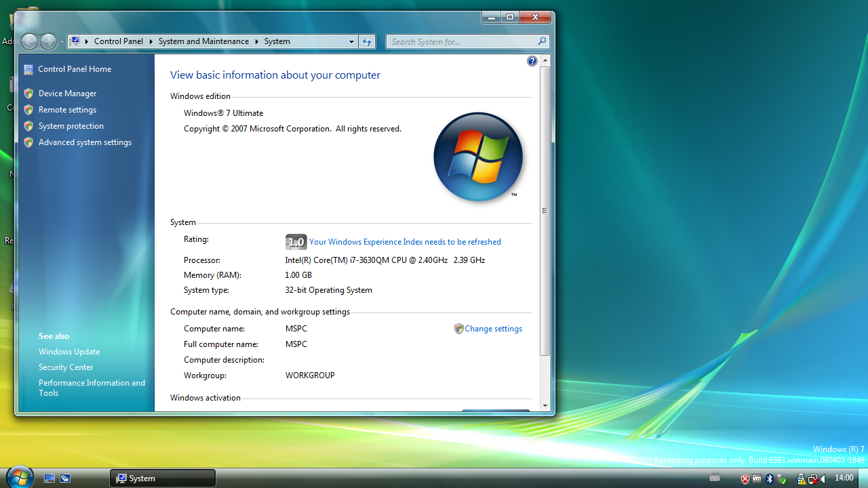Click the Microsoft copyright 2007 line
868x488 pixels.
(292, 129)
